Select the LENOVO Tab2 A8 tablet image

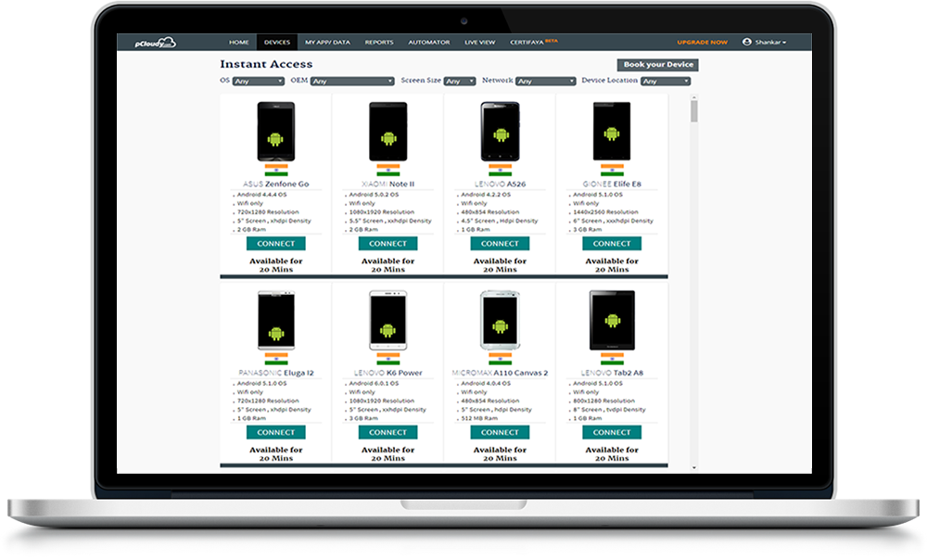612,321
